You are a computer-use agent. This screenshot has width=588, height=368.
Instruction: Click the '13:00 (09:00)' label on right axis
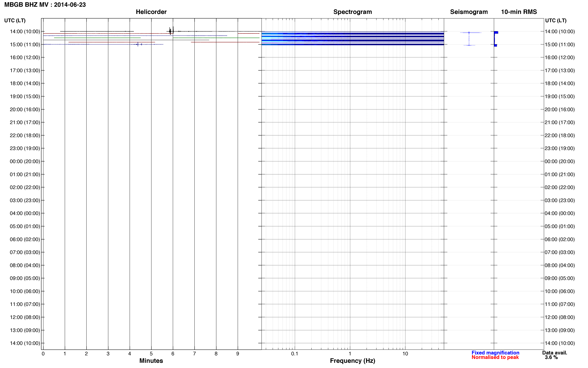click(560, 330)
